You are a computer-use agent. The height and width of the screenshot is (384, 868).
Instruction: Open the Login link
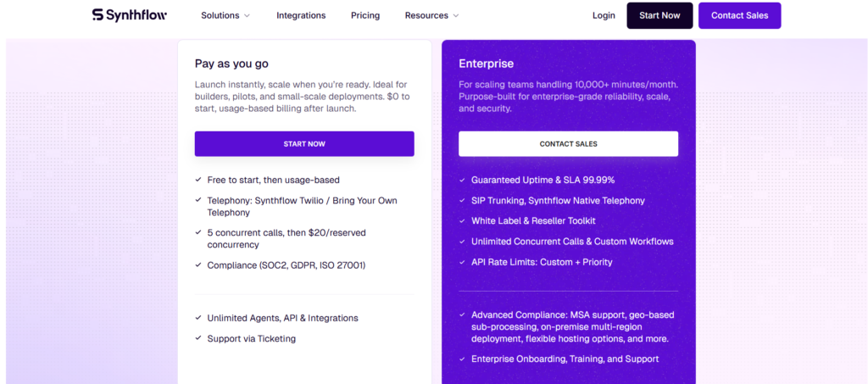click(x=604, y=15)
